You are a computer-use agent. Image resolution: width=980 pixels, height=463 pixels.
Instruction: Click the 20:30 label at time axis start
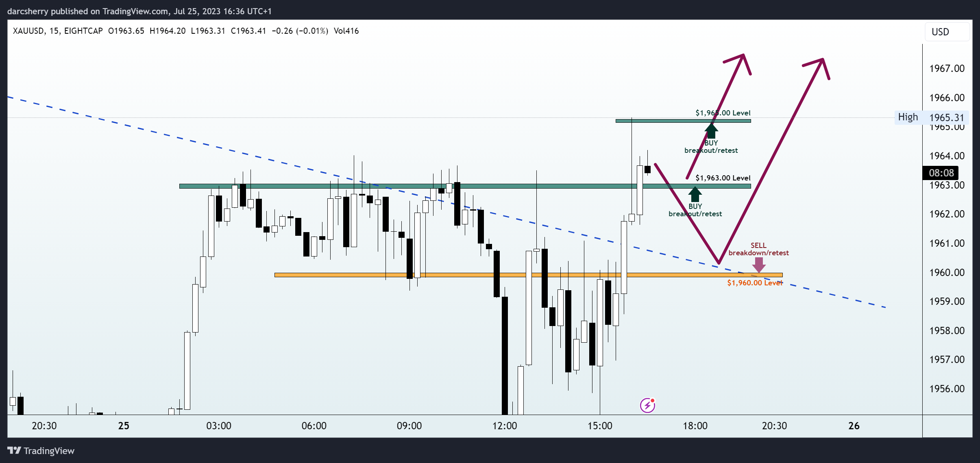(x=44, y=426)
